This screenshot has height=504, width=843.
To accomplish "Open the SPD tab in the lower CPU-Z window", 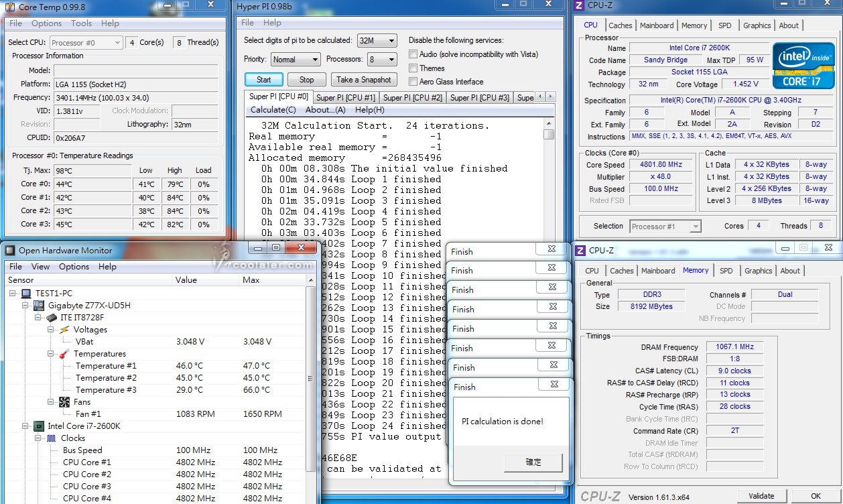I will (x=726, y=271).
